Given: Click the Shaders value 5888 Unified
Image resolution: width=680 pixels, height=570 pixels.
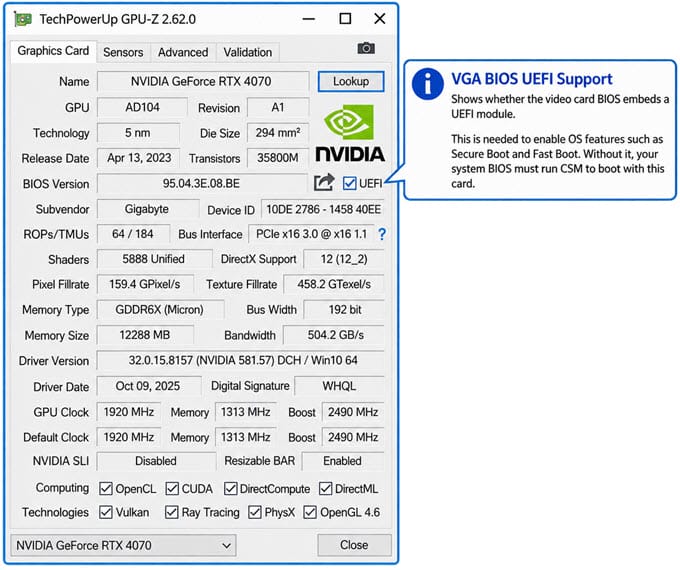Looking at the screenshot, I should (x=154, y=259).
